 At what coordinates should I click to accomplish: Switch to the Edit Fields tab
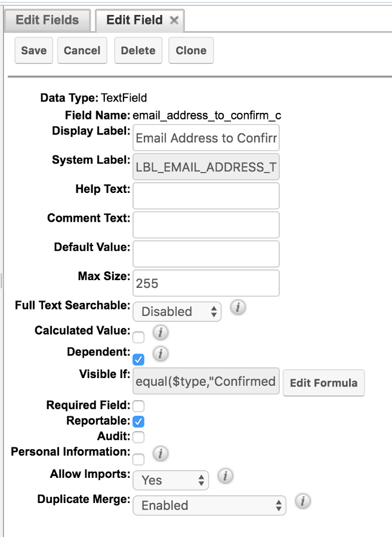[x=47, y=20]
